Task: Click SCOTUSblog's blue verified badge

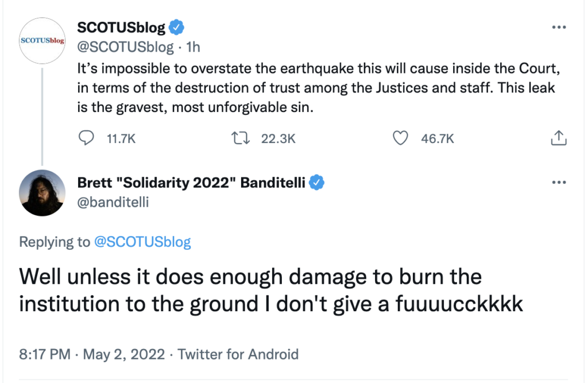Action: click(177, 26)
